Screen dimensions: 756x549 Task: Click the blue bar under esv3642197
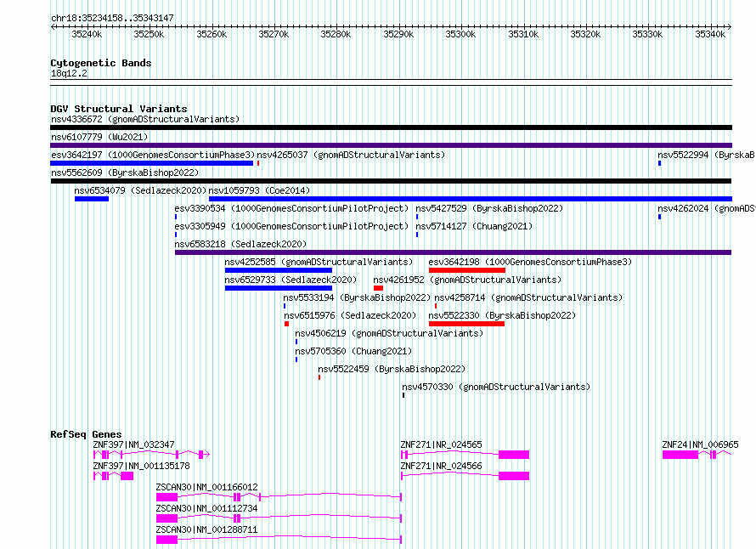[x=152, y=163]
